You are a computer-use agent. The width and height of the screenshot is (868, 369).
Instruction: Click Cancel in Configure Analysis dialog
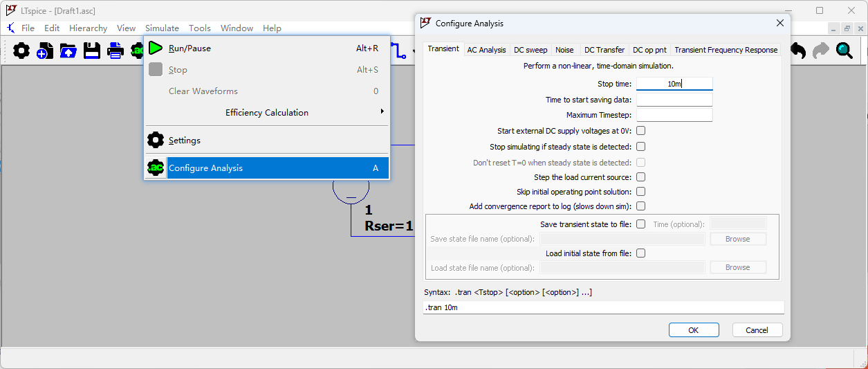pos(757,330)
